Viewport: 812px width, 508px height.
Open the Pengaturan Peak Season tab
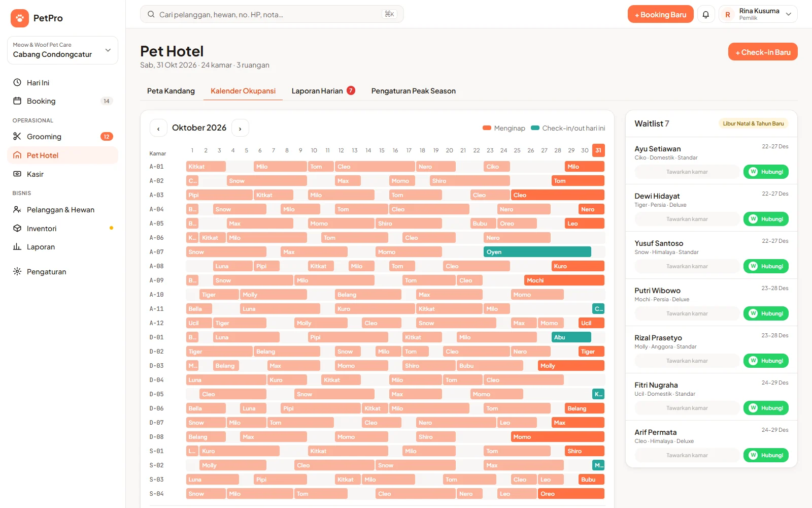click(414, 91)
